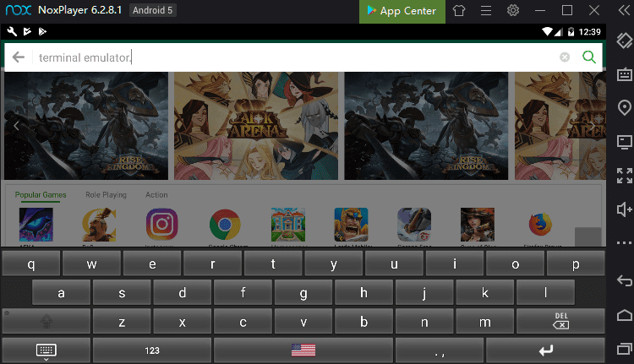
Task: Select the Action tab
Action: [x=156, y=195]
